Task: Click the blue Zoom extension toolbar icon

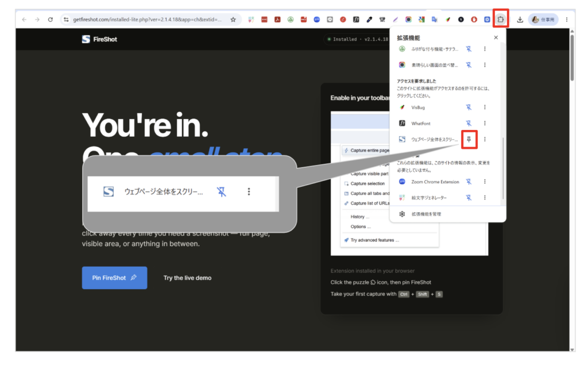Action: (x=317, y=20)
